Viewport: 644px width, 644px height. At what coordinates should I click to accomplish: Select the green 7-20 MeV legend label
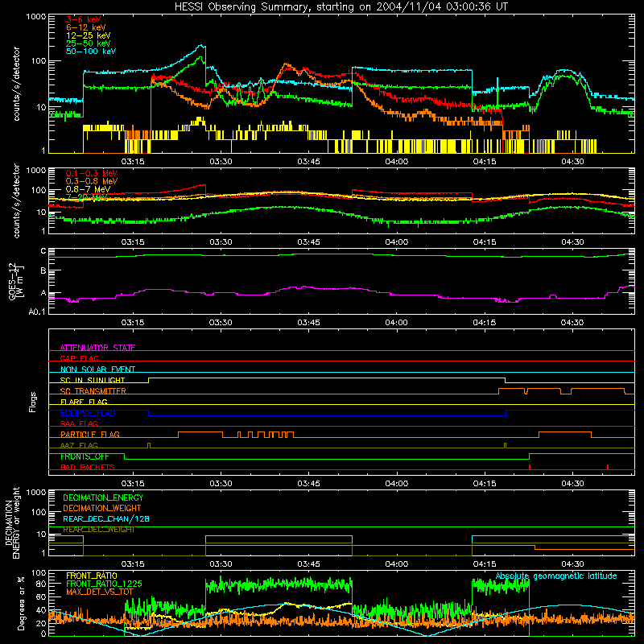(x=86, y=197)
